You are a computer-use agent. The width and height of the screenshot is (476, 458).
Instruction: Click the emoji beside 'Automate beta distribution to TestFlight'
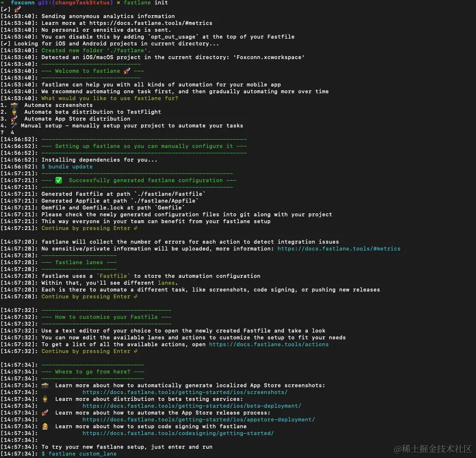[14, 112]
